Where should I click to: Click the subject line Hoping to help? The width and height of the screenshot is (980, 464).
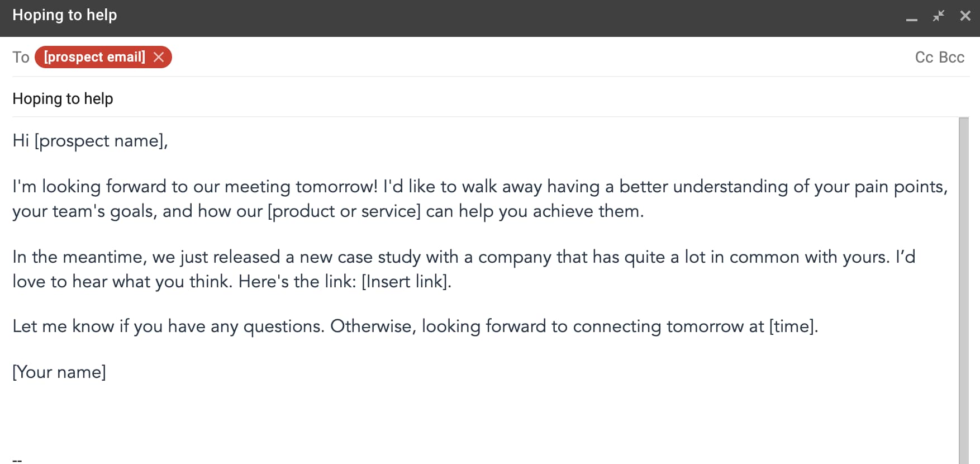[x=63, y=98]
